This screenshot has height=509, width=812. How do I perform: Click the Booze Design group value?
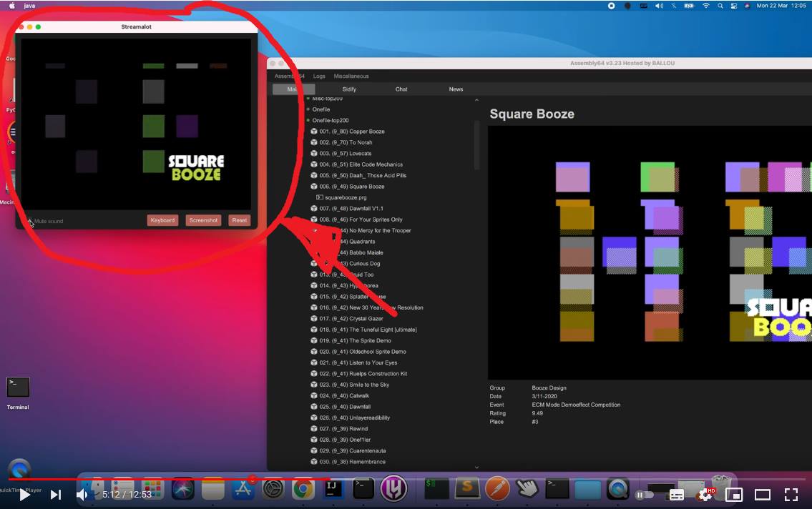(549, 388)
